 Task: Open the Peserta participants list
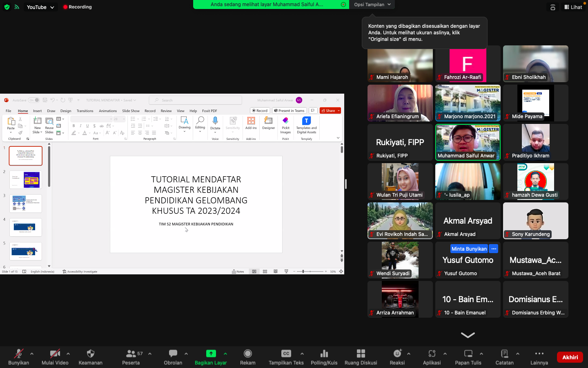click(131, 354)
